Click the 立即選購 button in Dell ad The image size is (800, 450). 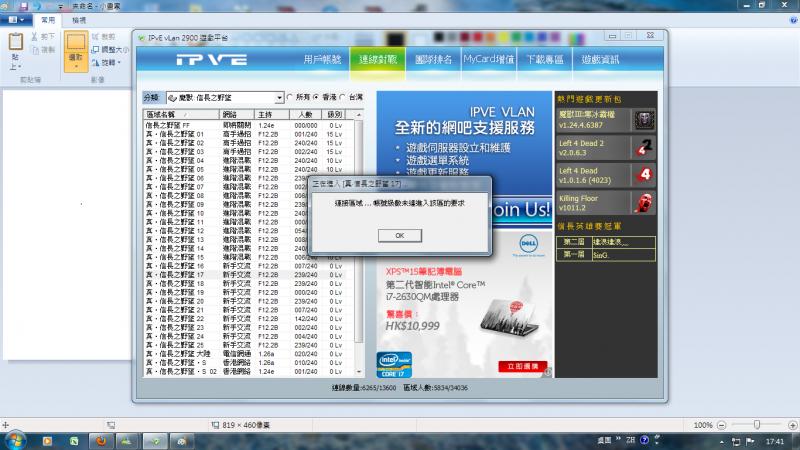coord(523,367)
